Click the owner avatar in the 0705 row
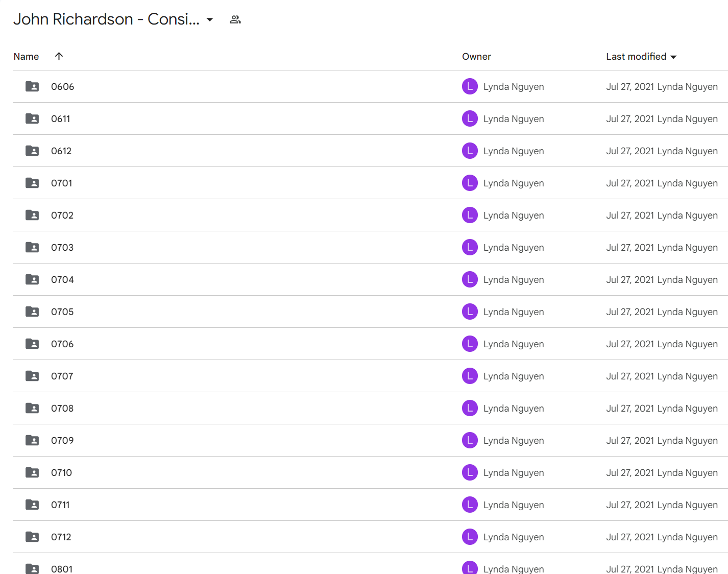 pos(470,312)
